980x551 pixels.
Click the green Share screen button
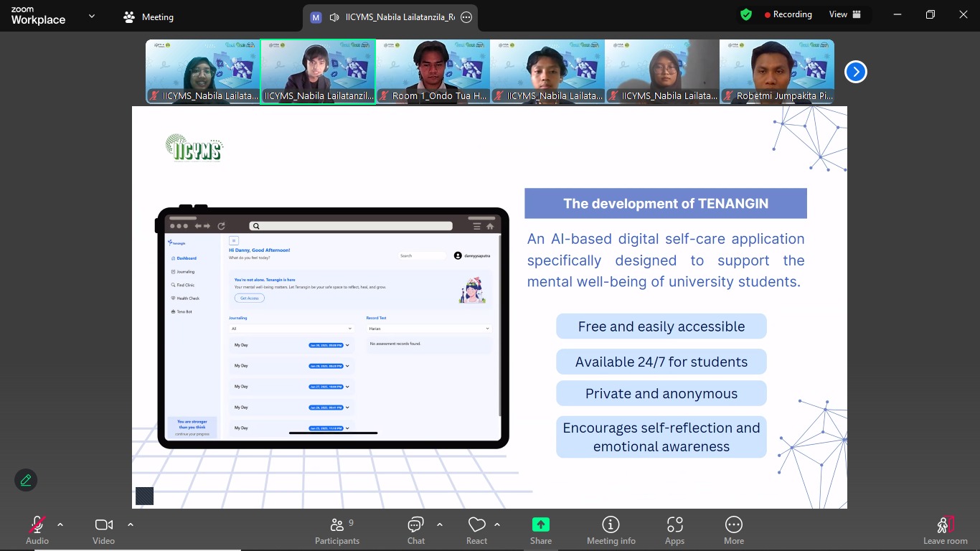541,531
